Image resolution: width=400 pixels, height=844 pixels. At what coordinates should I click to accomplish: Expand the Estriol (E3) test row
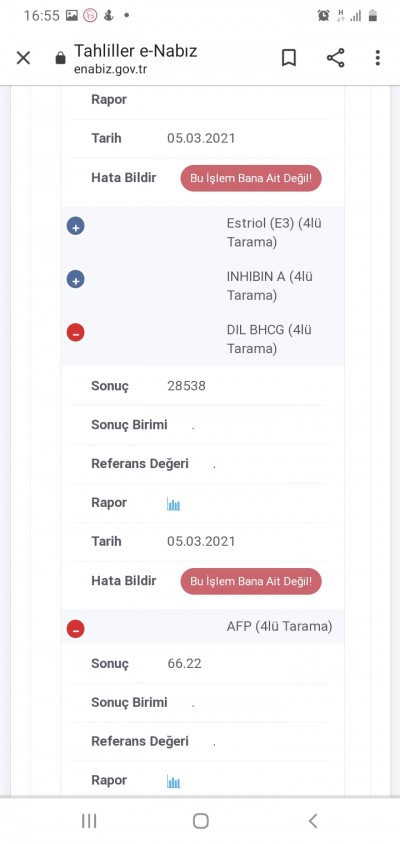click(x=75, y=227)
